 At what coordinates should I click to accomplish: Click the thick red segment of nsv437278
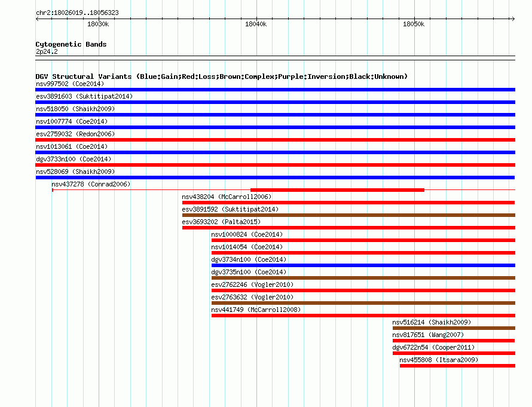[x=337, y=190]
